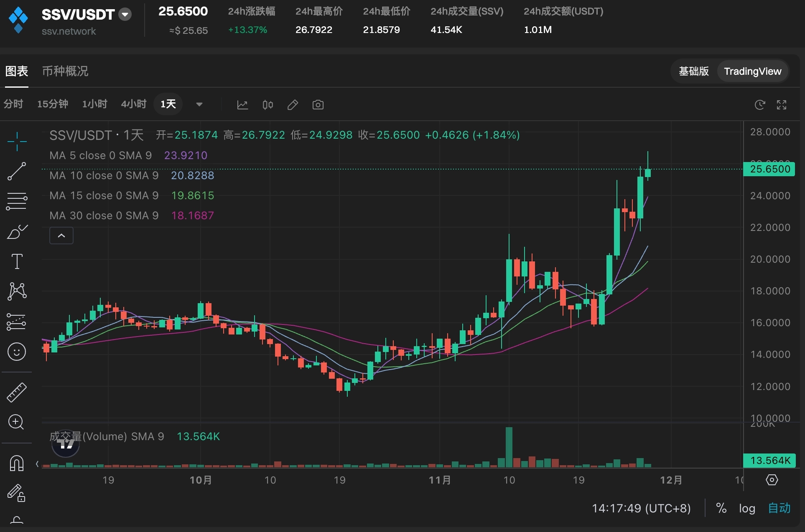Open chart axis settings gear
805x532 pixels.
(x=772, y=480)
